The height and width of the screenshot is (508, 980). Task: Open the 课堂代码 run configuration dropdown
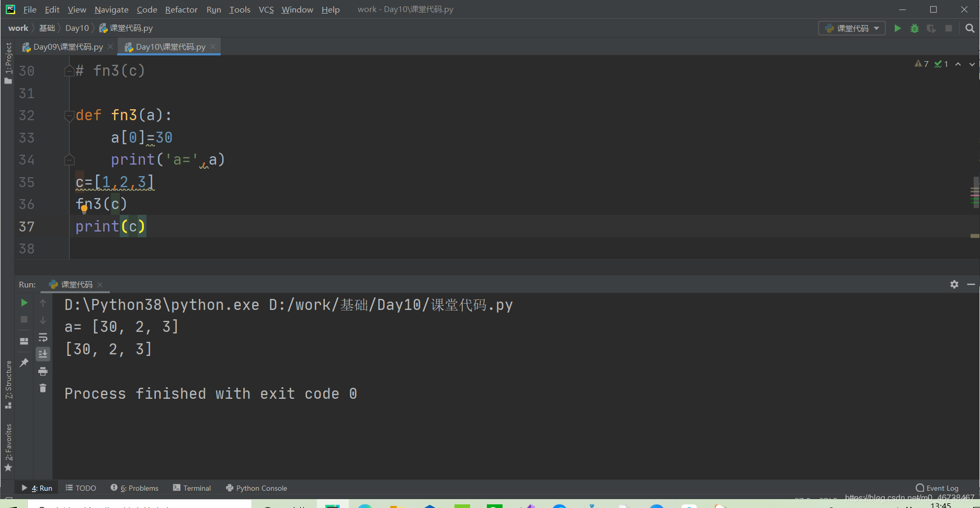click(852, 28)
